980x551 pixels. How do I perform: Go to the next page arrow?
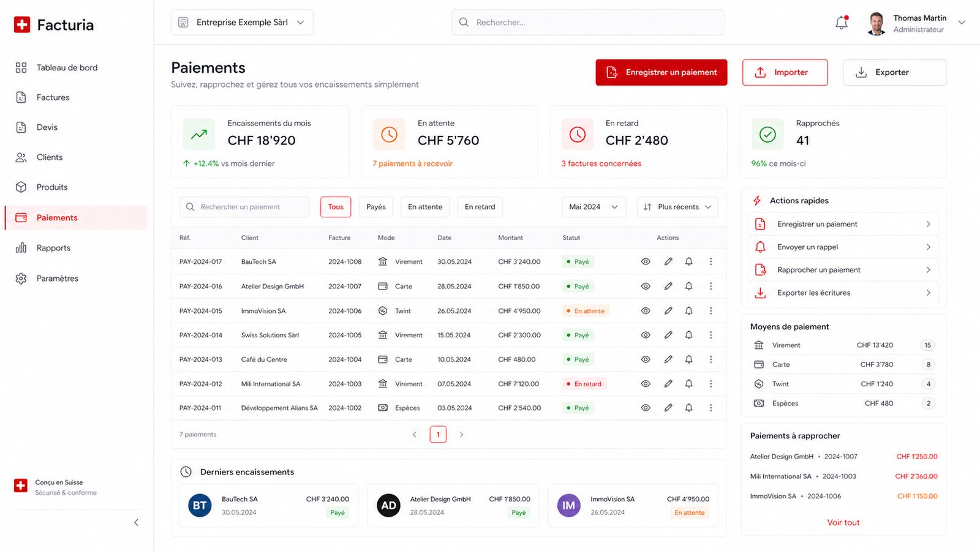pyautogui.click(x=461, y=435)
